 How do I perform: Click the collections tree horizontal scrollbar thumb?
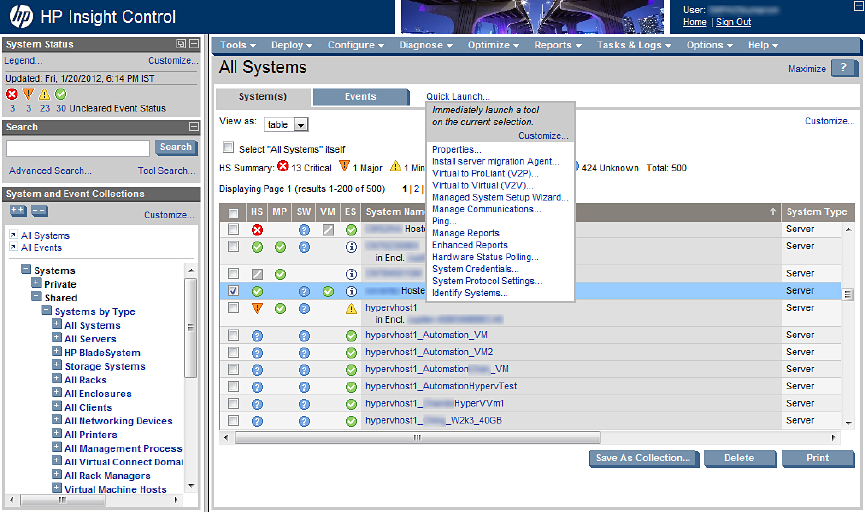62,500
